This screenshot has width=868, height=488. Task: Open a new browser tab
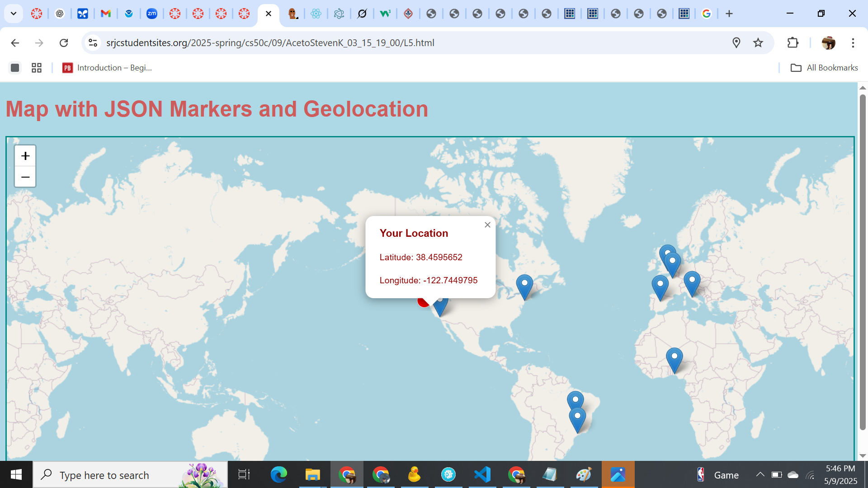(729, 14)
